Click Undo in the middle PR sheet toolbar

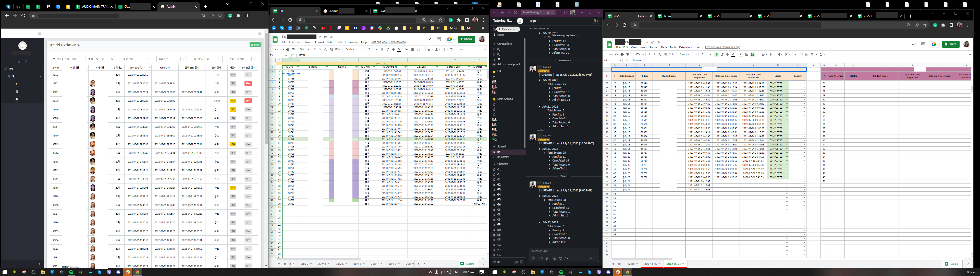[x=277, y=49]
